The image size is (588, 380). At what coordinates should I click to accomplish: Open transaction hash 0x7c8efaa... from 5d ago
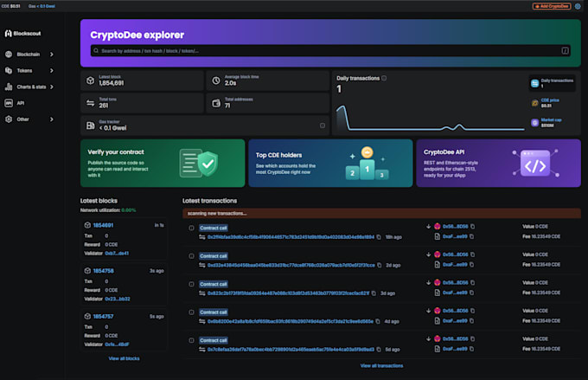click(x=291, y=350)
